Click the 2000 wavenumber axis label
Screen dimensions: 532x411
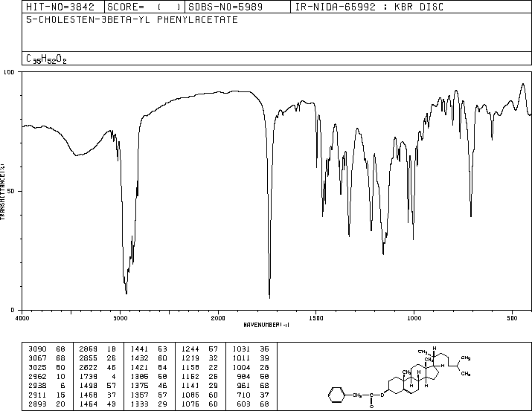(x=218, y=318)
